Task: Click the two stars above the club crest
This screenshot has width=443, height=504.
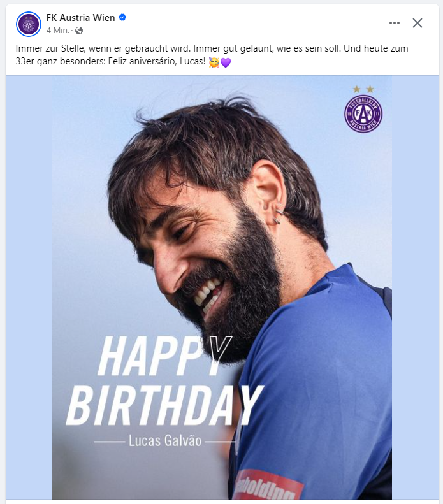Action: (x=363, y=89)
